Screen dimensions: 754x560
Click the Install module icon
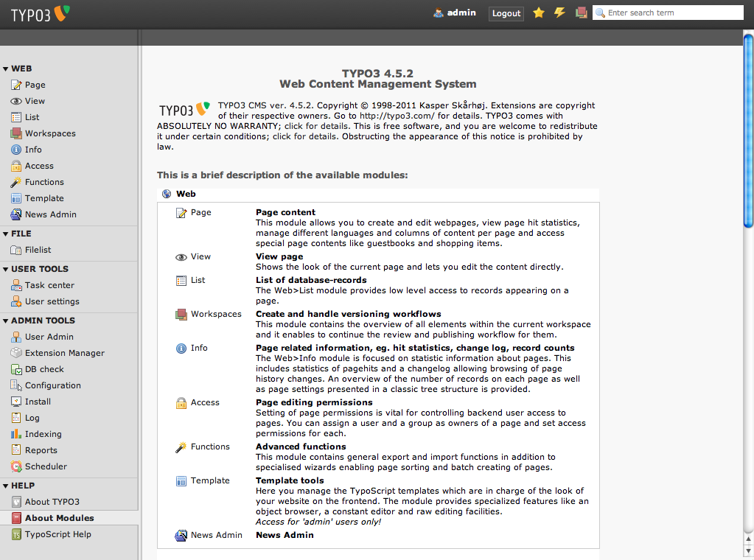(x=16, y=402)
